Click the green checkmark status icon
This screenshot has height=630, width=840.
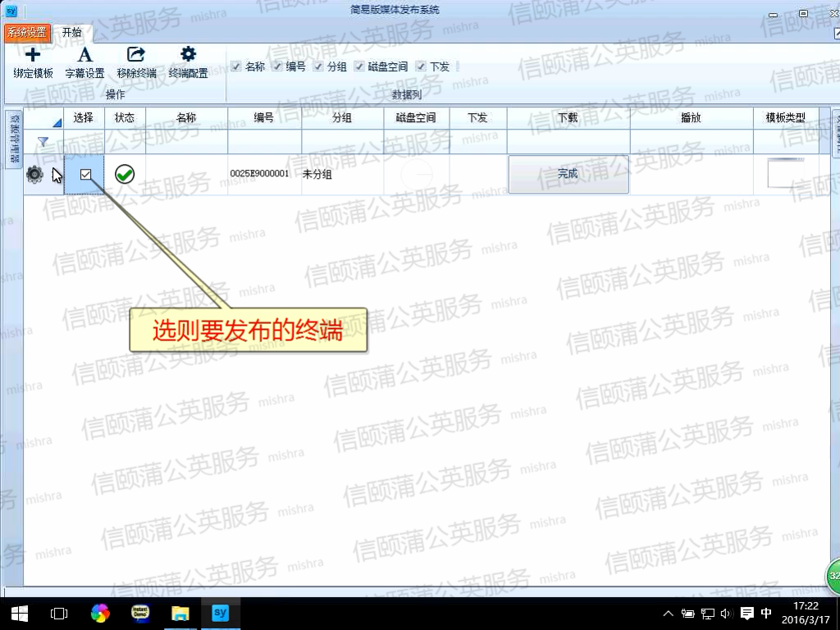coord(125,174)
